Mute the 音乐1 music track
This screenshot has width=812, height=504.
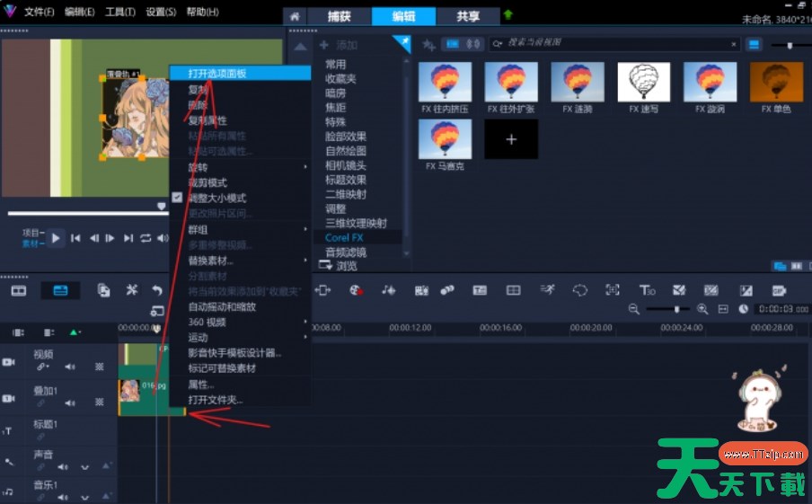[x=63, y=498]
